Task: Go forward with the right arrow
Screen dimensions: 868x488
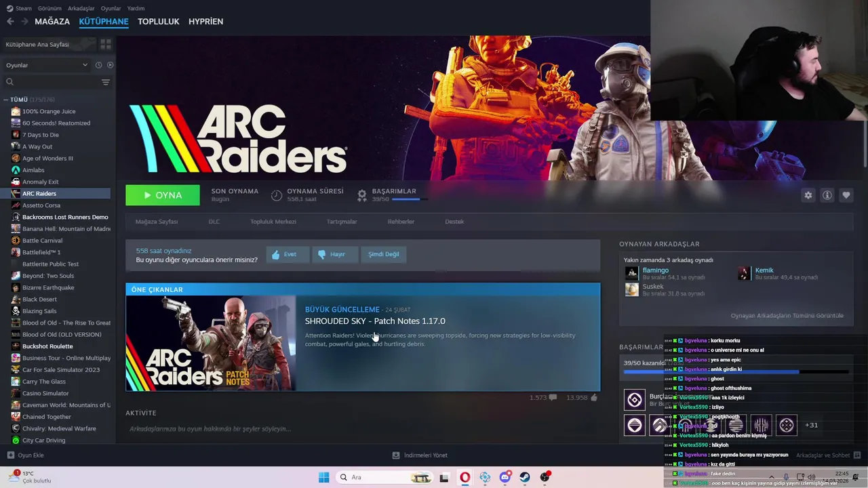Action: (24, 22)
